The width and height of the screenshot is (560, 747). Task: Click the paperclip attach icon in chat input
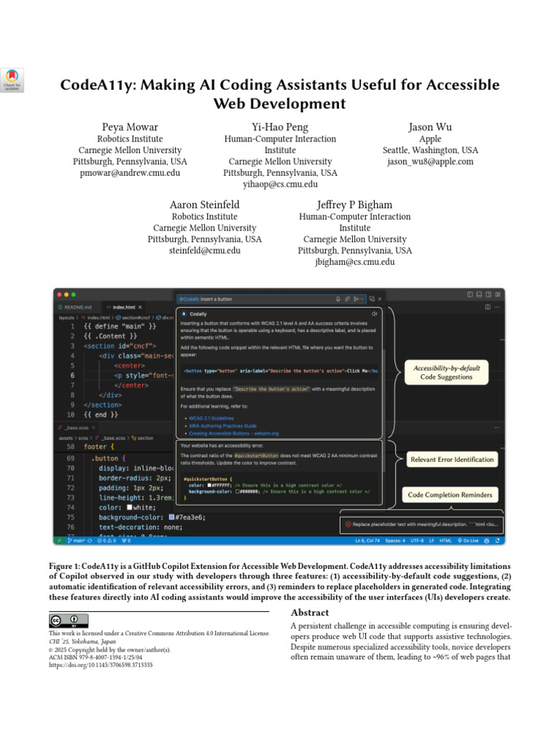[347, 299]
